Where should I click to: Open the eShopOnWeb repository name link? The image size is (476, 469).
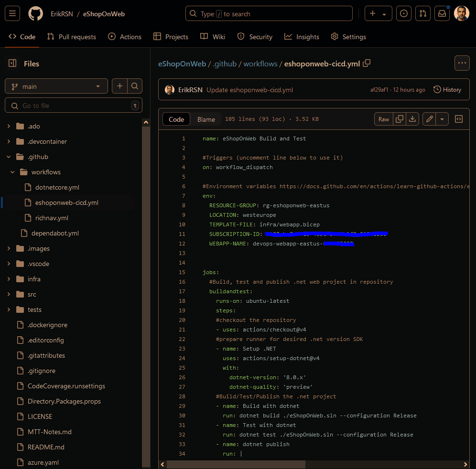point(104,14)
